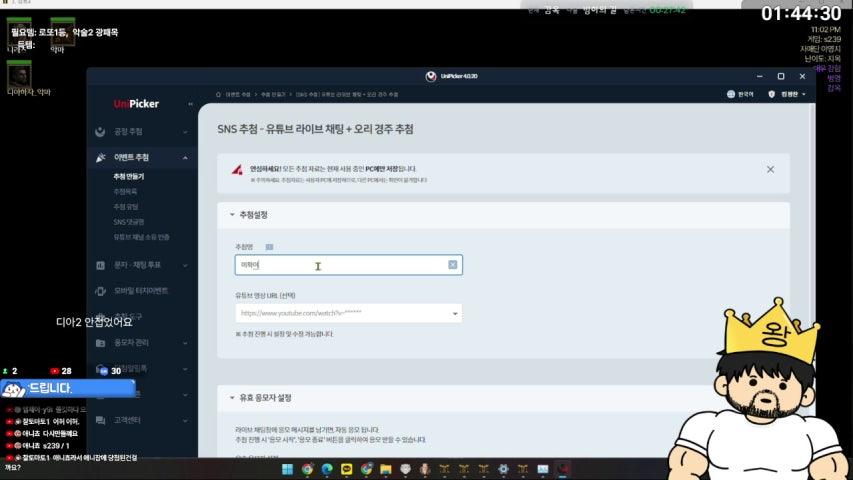Click the 드립니다 blue banner overlay
This screenshot has height=480, width=853.
68,389
